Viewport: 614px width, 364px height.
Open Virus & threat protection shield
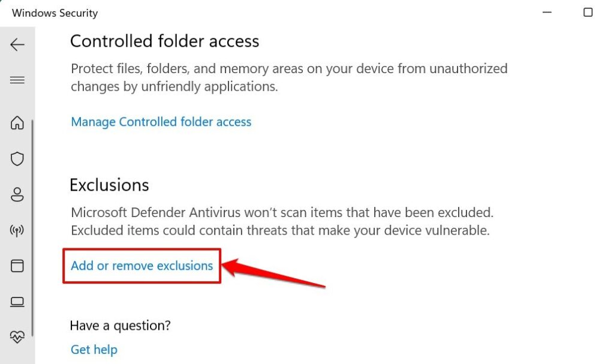pyautogui.click(x=17, y=159)
